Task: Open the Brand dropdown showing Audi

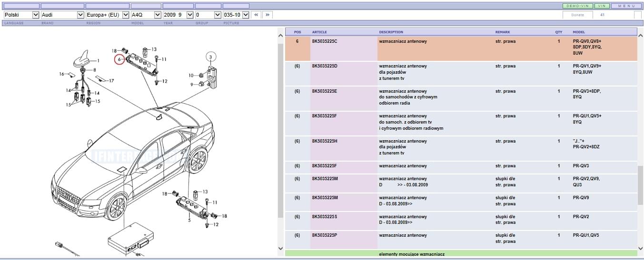Action: pos(62,15)
